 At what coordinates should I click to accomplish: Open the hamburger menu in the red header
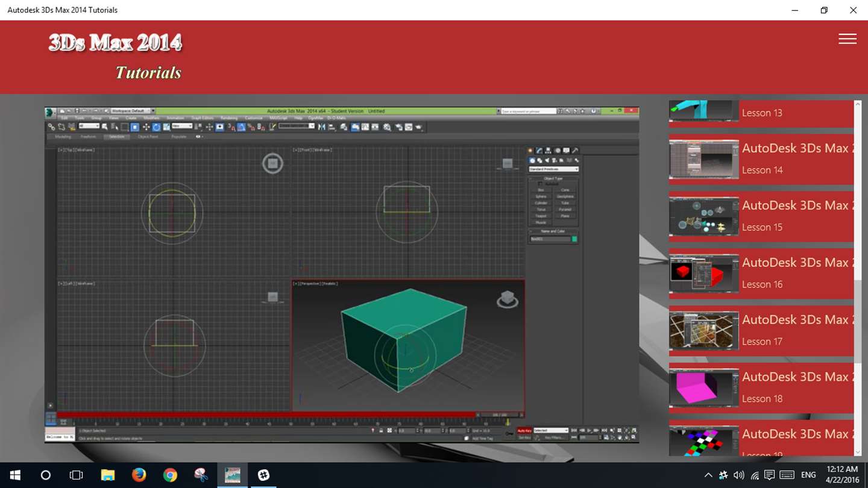point(847,39)
